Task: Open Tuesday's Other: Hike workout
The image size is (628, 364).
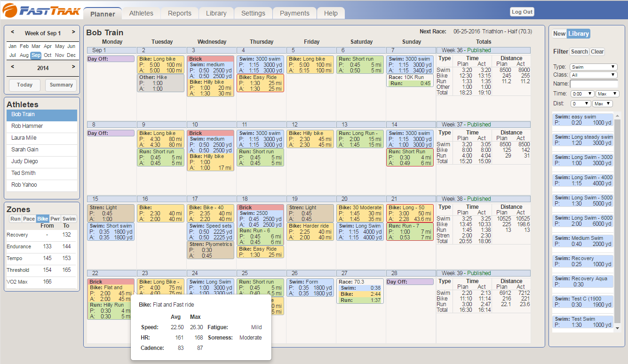Action: click(x=161, y=83)
